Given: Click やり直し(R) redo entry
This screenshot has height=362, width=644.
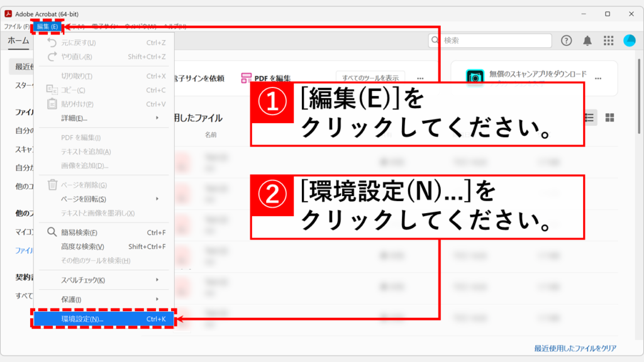Looking at the screenshot, I should pyautogui.click(x=104, y=57).
